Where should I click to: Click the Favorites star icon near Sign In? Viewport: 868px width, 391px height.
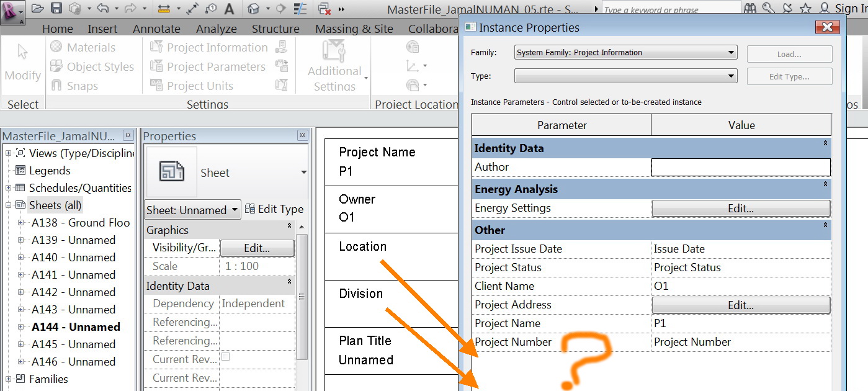point(805,9)
